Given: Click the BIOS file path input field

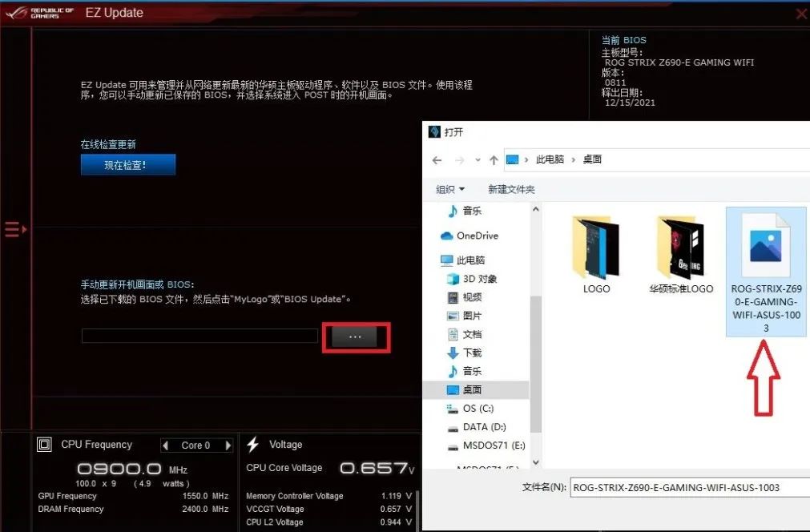Looking at the screenshot, I should pos(199,336).
